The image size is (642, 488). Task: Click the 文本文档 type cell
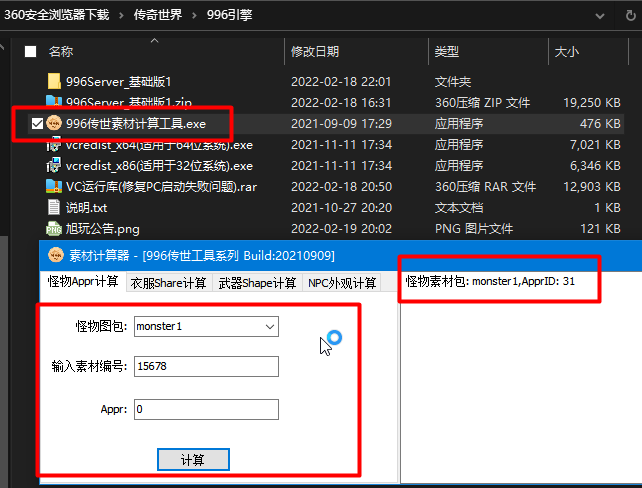459,208
